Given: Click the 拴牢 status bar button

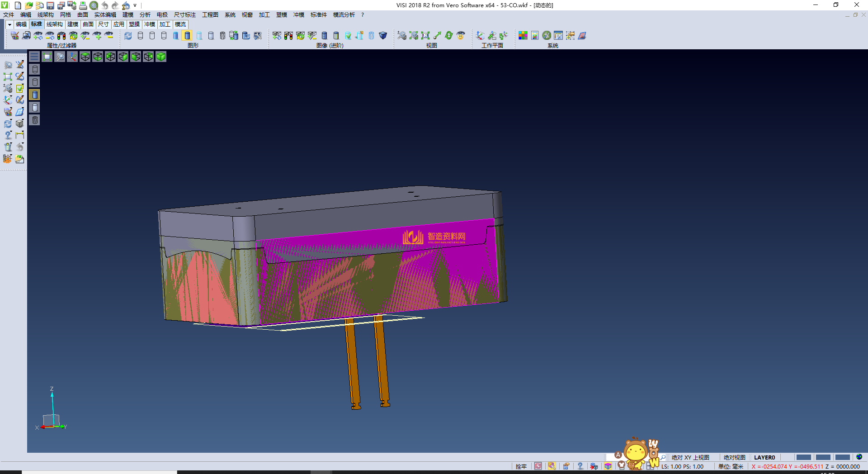Looking at the screenshot, I should tap(521, 466).
